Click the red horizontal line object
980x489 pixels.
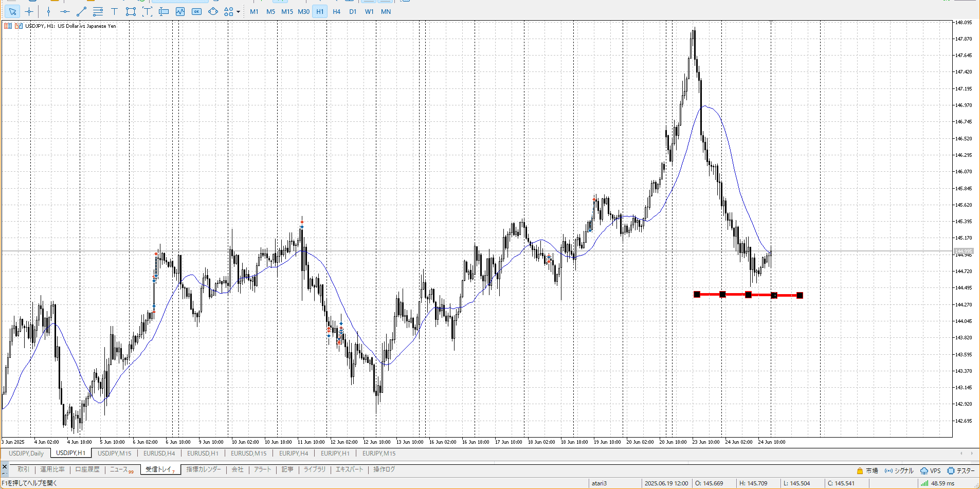(735, 295)
